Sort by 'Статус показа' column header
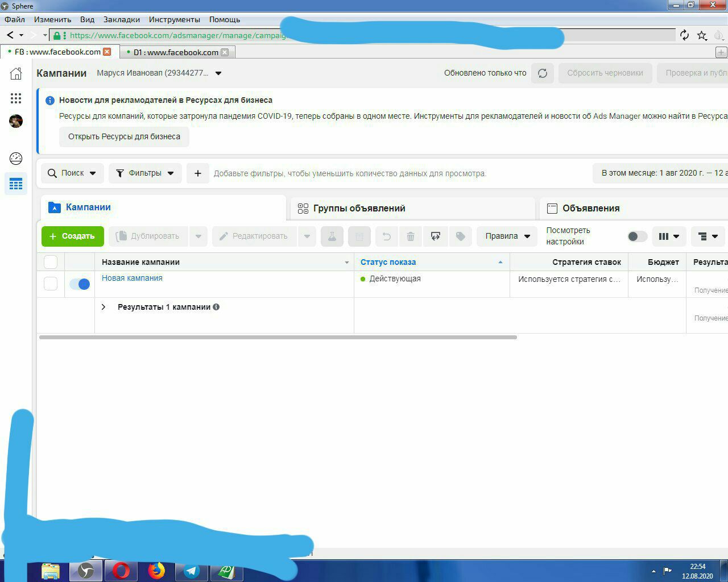728x582 pixels. point(432,262)
